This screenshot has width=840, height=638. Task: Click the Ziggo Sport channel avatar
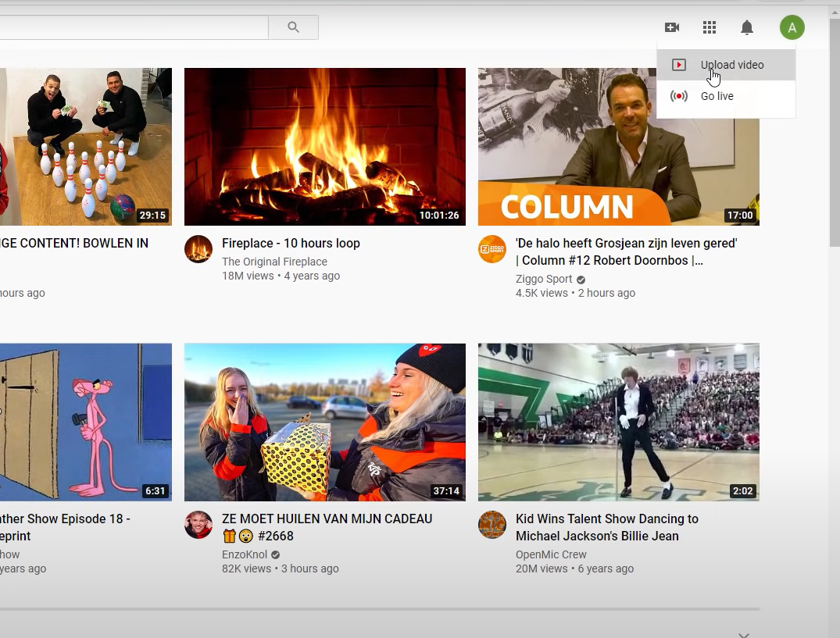[x=492, y=249]
